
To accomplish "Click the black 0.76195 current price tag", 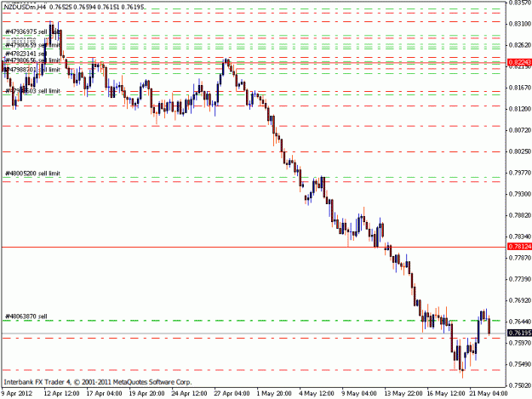I will point(519,333).
